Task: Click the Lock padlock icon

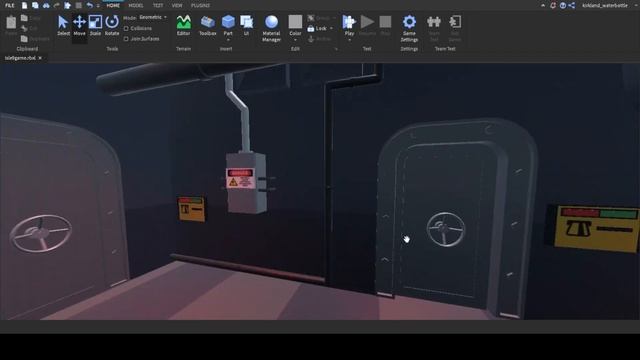Action: pyautogui.click(x=311, y=29)
